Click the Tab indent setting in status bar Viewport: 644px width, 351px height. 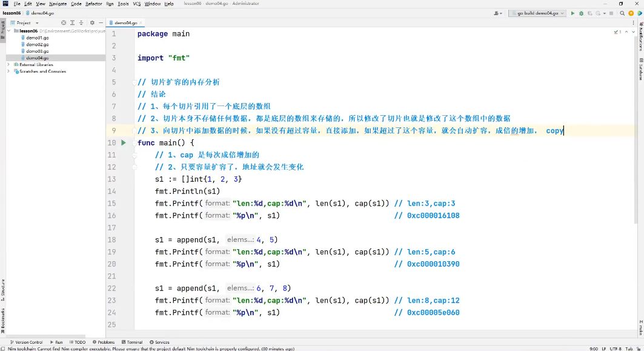(x=629, y=349)
